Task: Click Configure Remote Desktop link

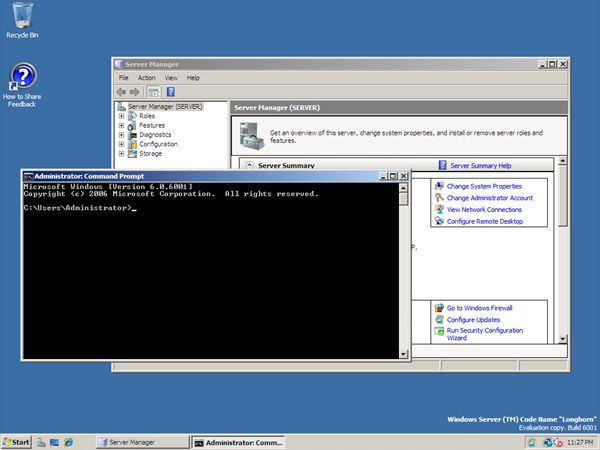Action: (x=485, y=221)
